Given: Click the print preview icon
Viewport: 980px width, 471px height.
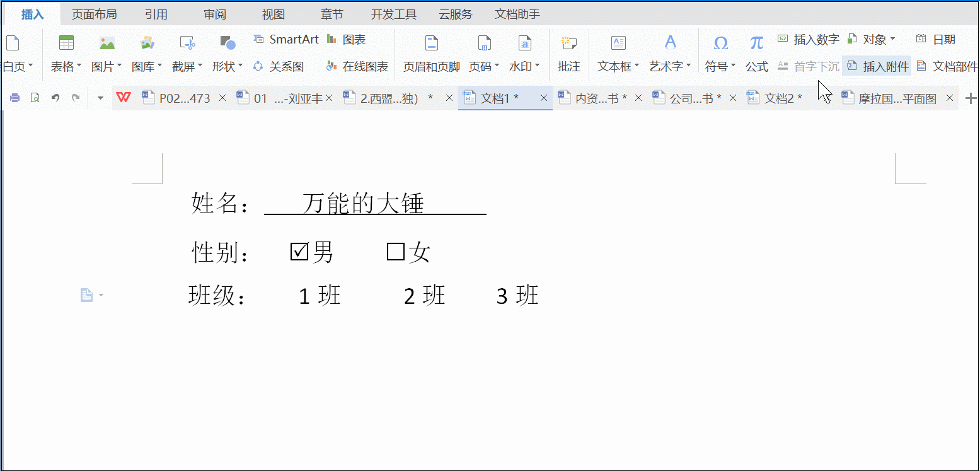Looking at the screenshot, I should pos(35,98).
